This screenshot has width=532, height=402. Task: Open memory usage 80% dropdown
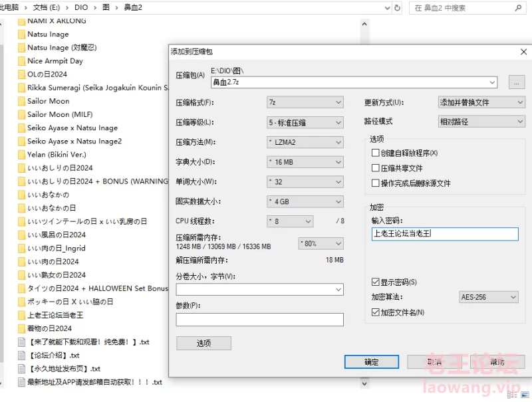[x=321, y=243]
